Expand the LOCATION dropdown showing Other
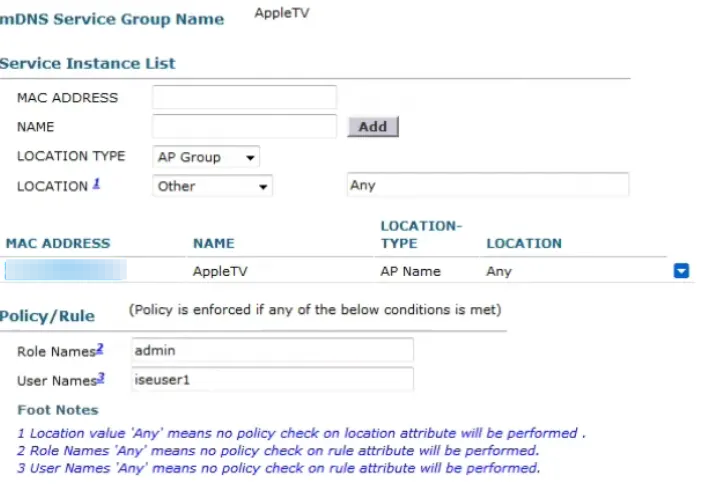This screenshot has height=490, width=721. coord(212,186)
